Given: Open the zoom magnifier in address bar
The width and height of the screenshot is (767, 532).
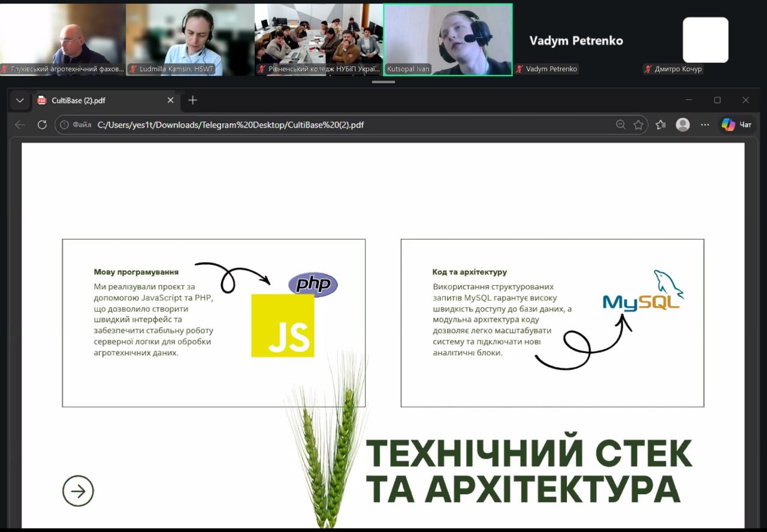Looking at the screenshot, I should [621, 125].
